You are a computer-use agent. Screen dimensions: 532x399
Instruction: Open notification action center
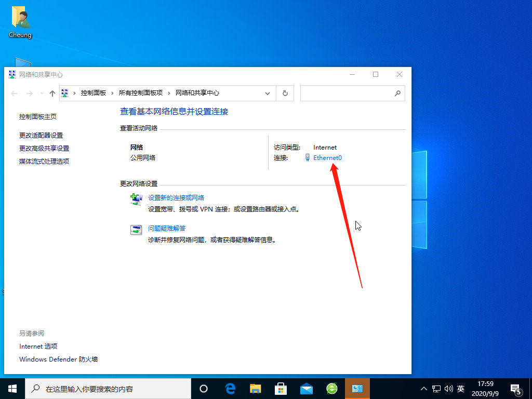point(516,390)
